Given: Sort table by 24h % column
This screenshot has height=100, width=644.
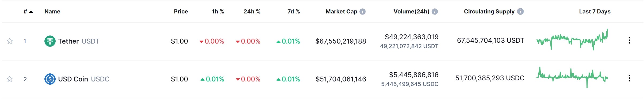Looking at the screenshot, I should [252, 12].
